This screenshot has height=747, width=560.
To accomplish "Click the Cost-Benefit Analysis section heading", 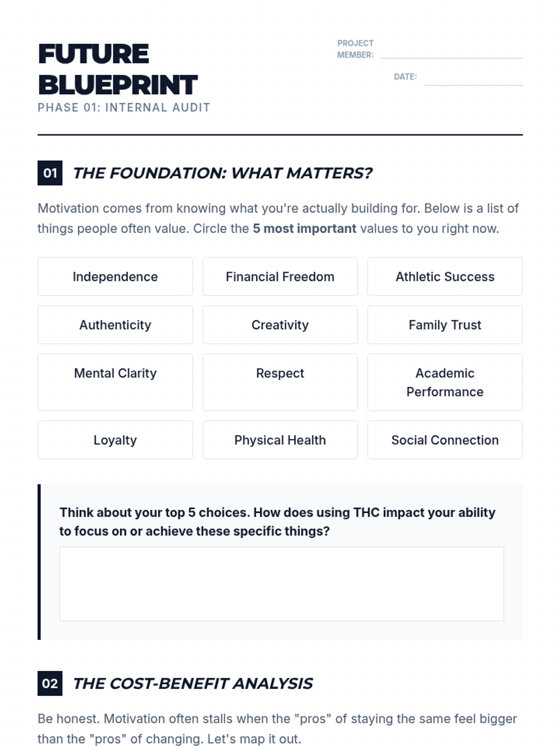I will [x=193, y=684].
